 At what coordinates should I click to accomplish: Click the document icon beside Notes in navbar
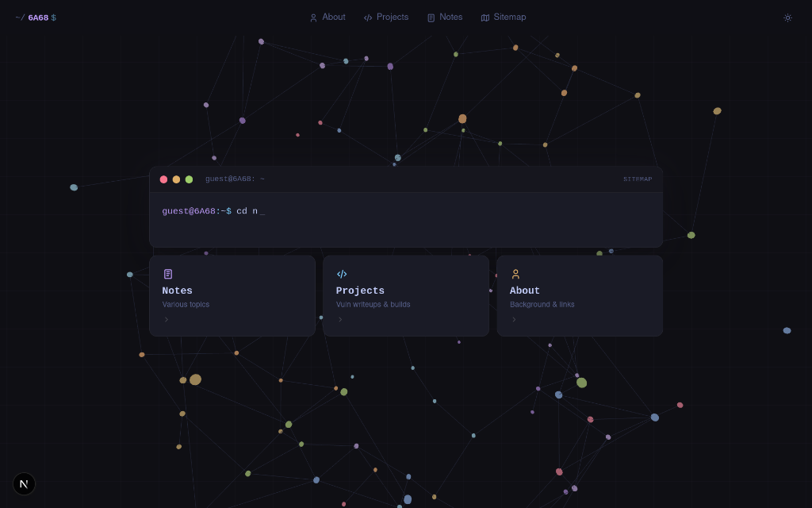click(x=431, y=17)
